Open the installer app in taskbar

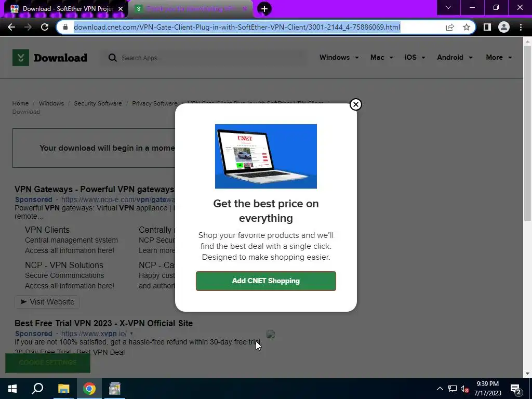pos(115,389)
